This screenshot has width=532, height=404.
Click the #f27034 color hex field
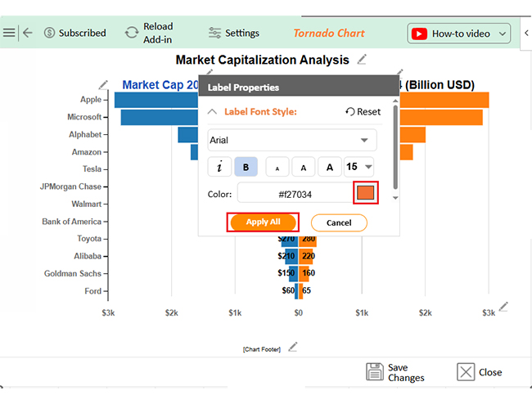pos(295,194)
